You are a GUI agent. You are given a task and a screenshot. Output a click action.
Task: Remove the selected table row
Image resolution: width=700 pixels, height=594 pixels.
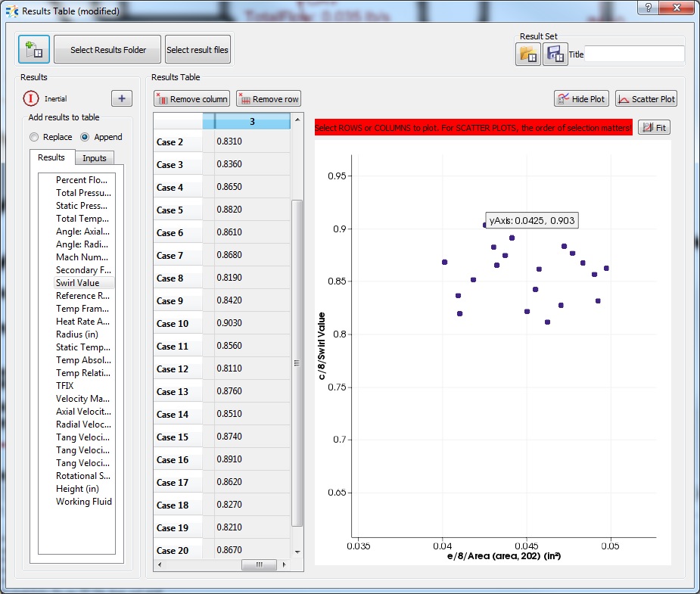tap(269, 99)
